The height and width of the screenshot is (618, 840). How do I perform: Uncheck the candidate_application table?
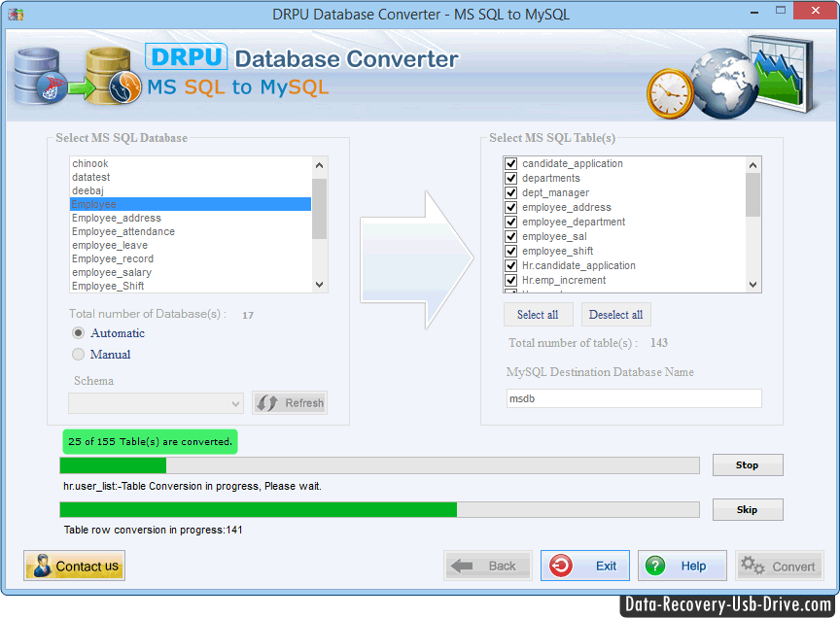(x=511, y=163)
